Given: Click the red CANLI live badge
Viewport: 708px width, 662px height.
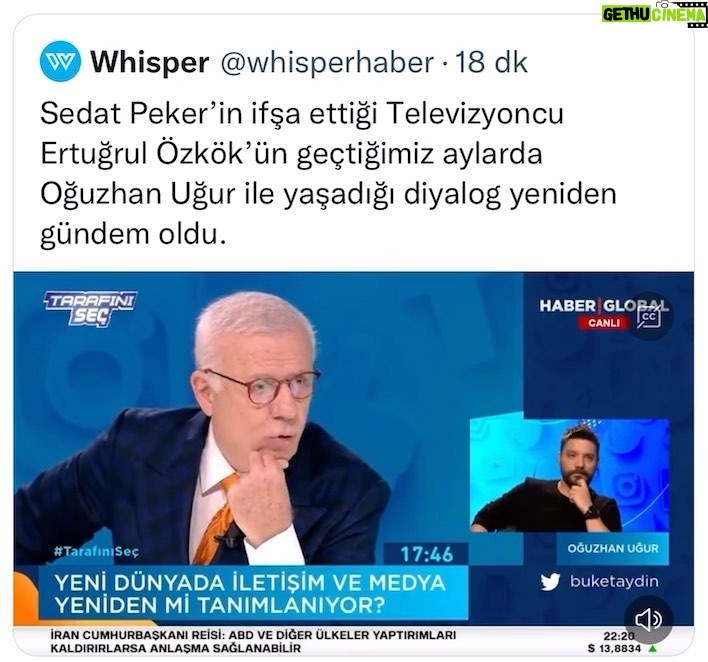Looking at the screenshot, I should tap(604, 323).
